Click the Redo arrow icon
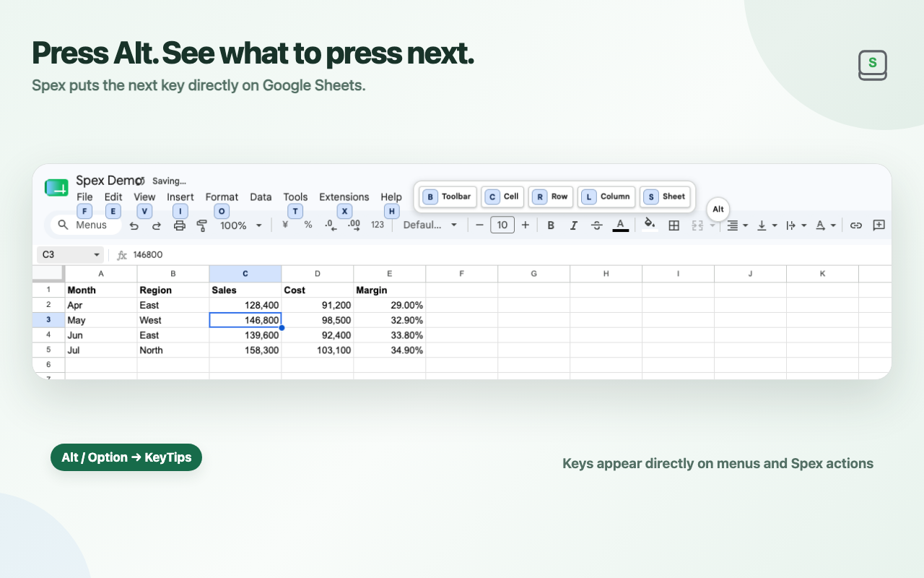 [157, 225]
